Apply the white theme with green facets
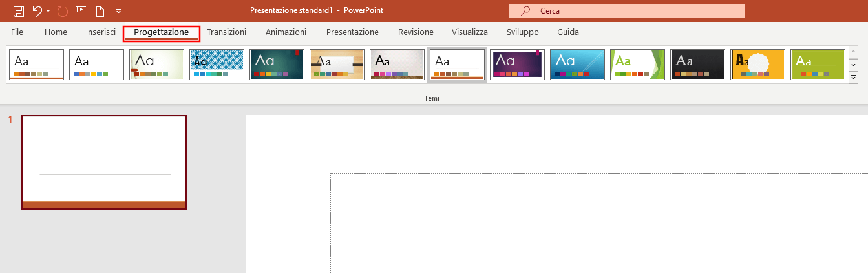The width and height of the screenshot is (868, 273). point(638,65)
